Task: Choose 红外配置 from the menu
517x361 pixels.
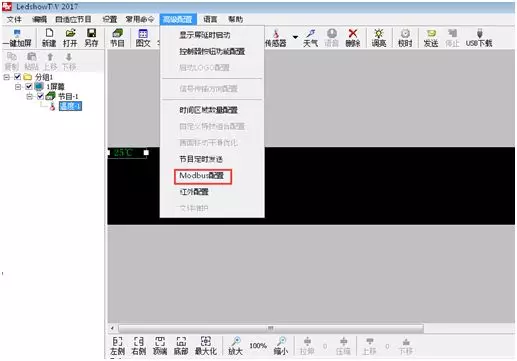Action: point(194,192)
